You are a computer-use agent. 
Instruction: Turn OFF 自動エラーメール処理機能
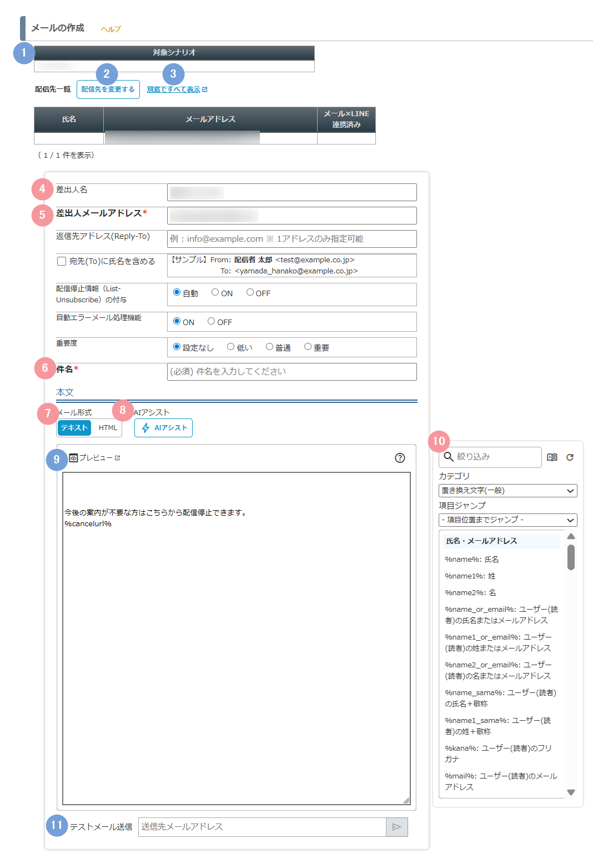(x=211, y=321)
